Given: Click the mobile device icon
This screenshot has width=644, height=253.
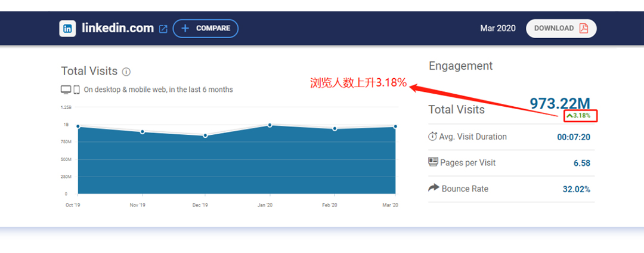Looking at the screenshot, I should pos(76,90).
